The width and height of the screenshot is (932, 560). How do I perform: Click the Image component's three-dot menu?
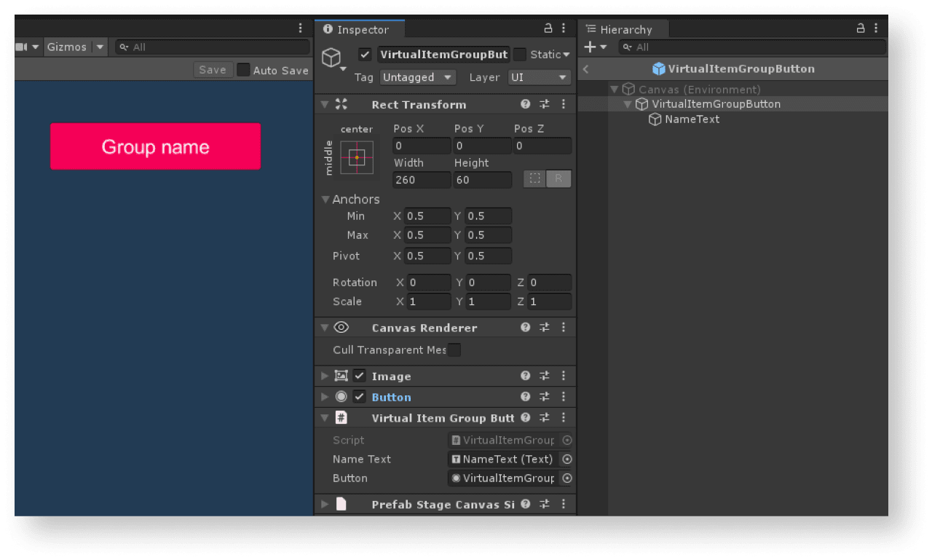[x=564, y=376]
